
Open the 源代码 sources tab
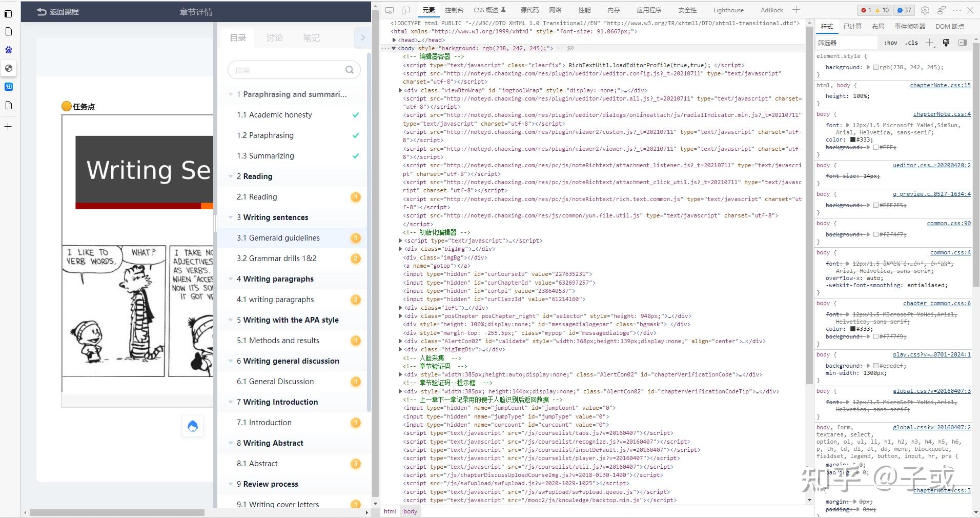tap(529, 10)
